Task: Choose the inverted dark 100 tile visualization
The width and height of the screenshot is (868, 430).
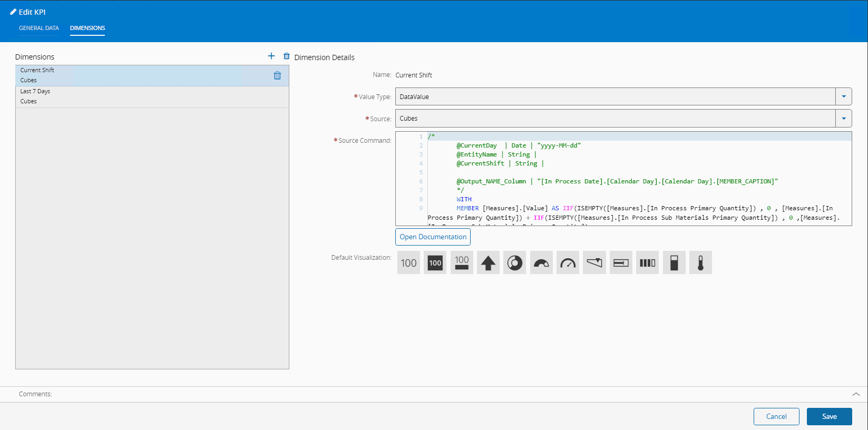Action: [435, 262]
